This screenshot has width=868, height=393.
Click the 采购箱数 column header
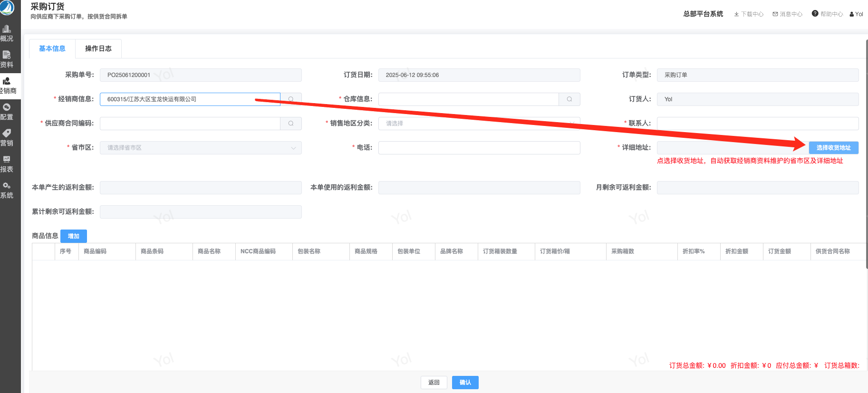[x=642, y=251]
